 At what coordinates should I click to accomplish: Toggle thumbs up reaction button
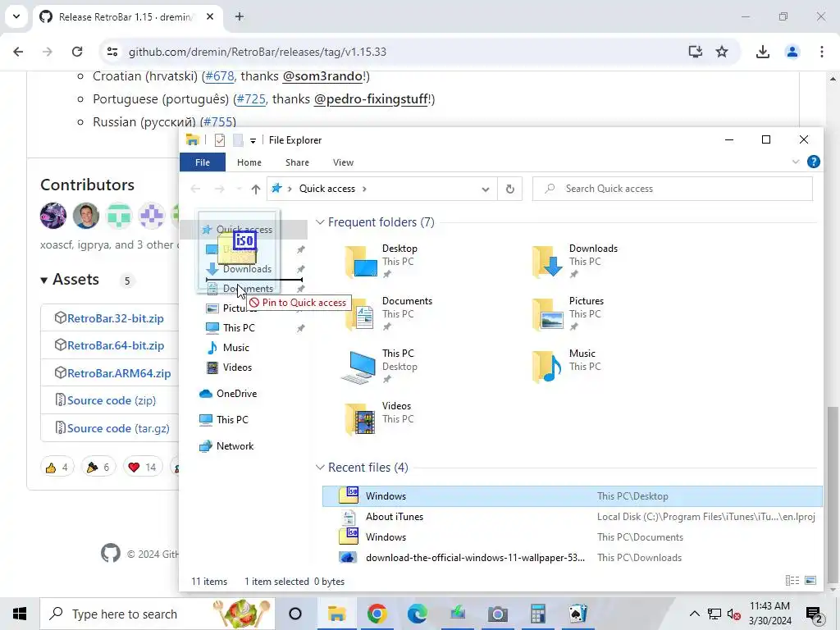57,467
